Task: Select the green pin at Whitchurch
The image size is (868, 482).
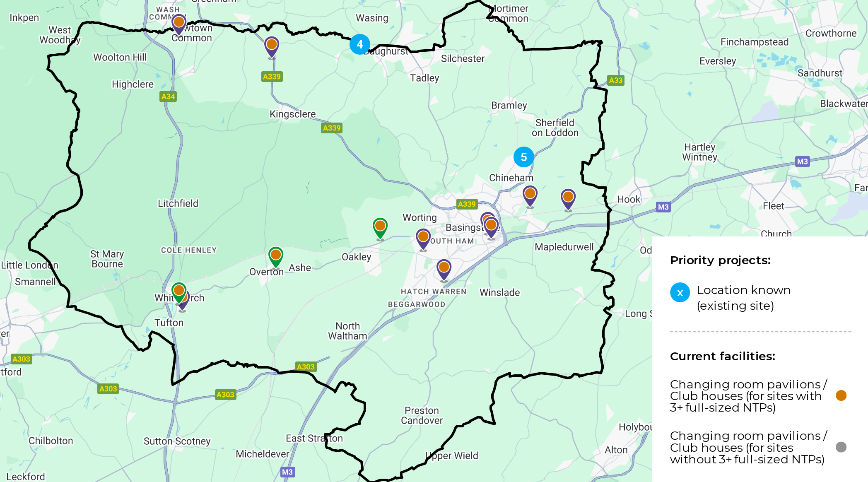Action: coord(179,293)
